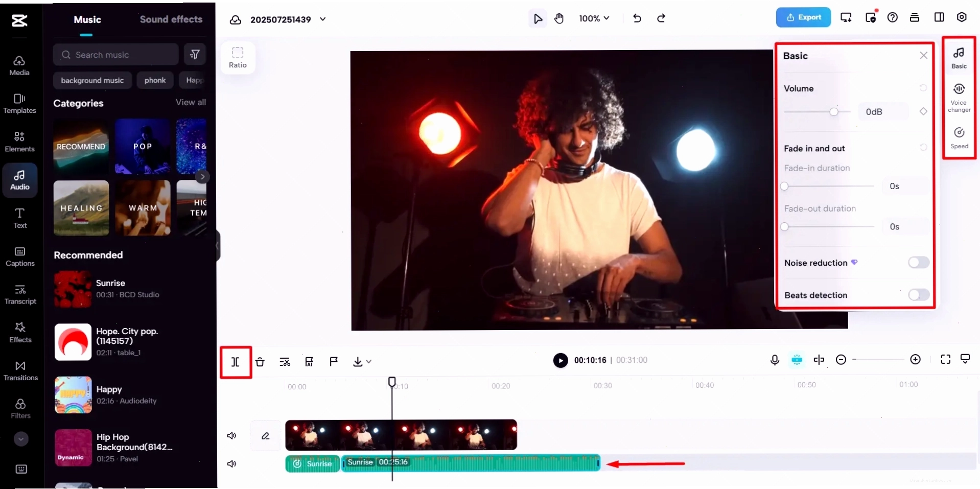Zoom in timeline with plus icon
This screenshot has height=489, width=980.
click(x=915, y=360)
